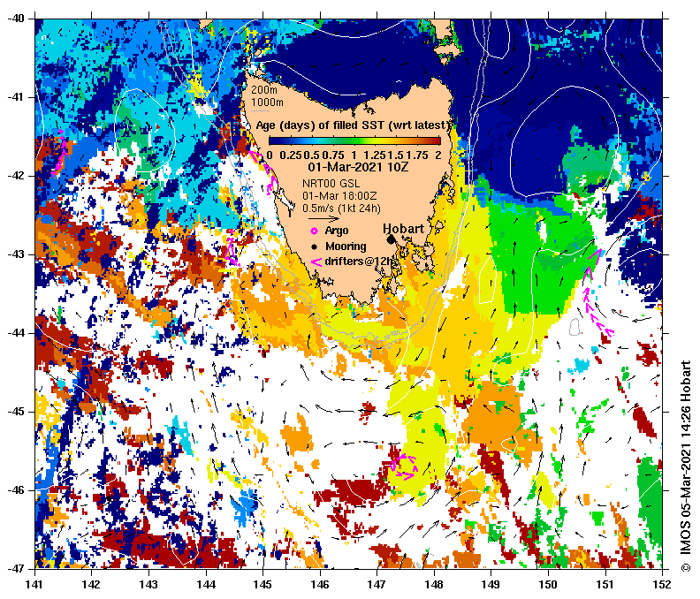Click the 'Age (days) of filled SST' title
Image resolution: width=700 pixels, height=599 pixels.
[x=351, y=125]
